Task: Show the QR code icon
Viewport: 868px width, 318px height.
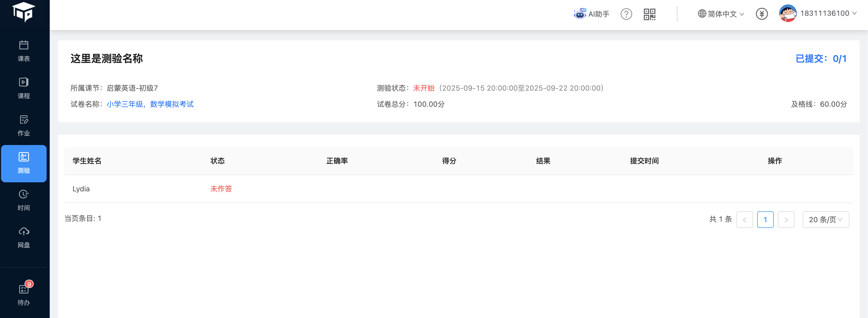Action: [x=649, y=14]
